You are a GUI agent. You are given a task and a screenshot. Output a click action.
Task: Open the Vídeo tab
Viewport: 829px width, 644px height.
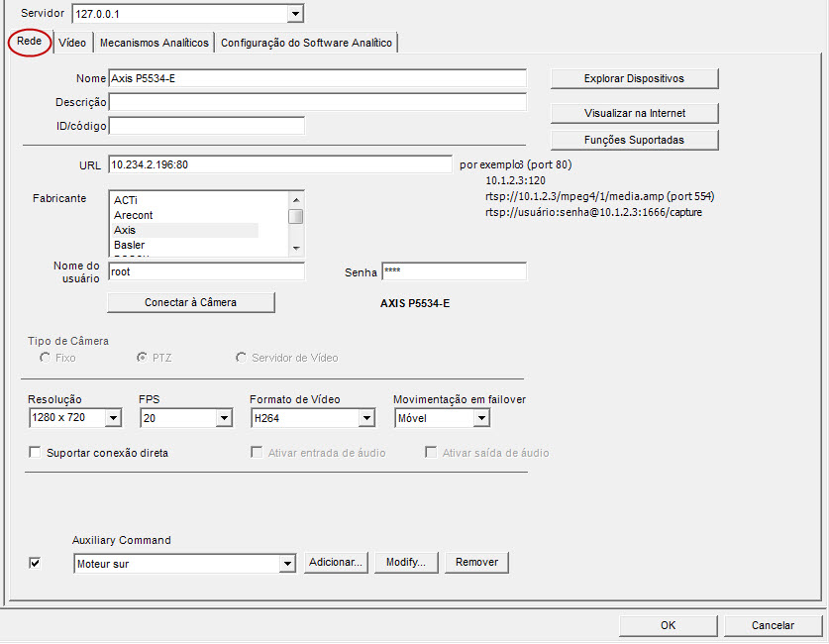pos(72,43)
